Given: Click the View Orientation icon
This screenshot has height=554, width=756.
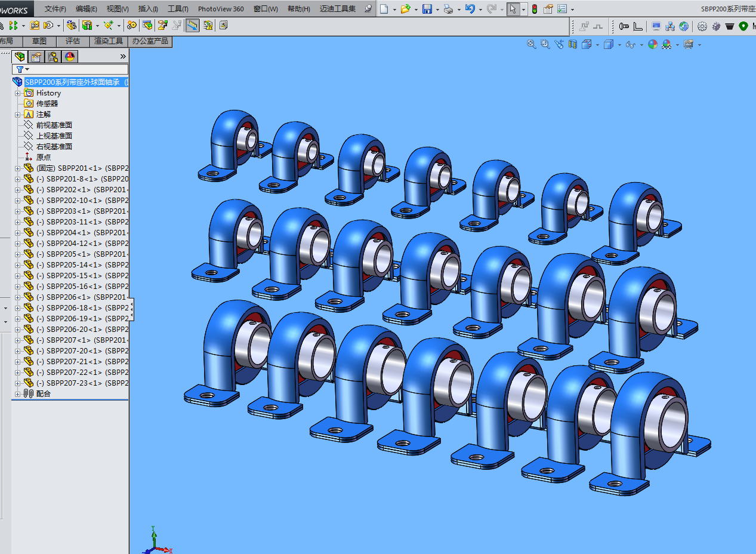Looking at the screenshot, I should [x=587, y=44].
